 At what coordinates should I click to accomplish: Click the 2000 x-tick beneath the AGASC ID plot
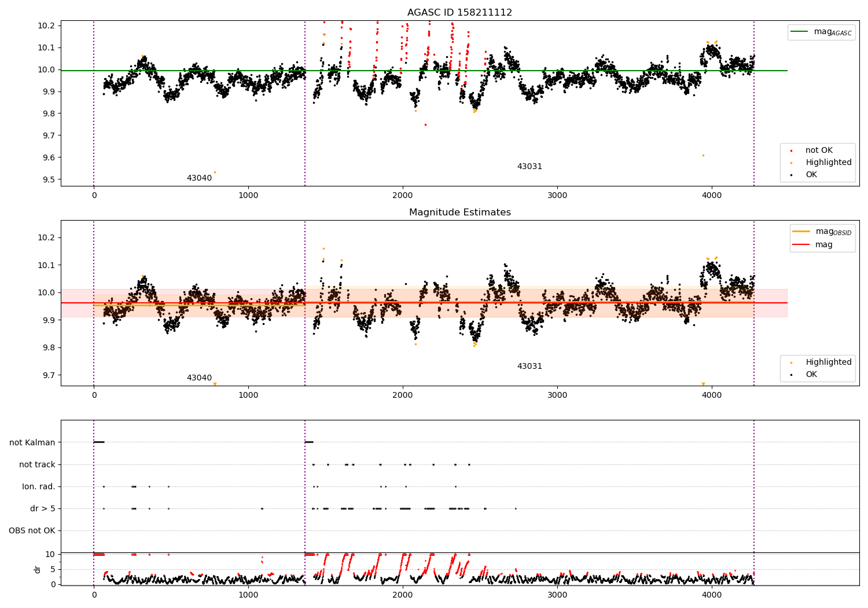pos(403,195)
